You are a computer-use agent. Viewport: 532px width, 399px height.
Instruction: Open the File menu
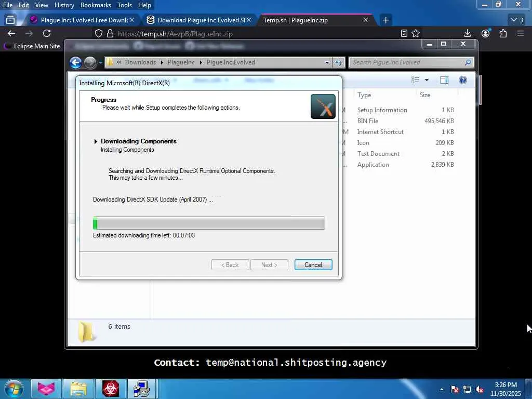point(8,5)
